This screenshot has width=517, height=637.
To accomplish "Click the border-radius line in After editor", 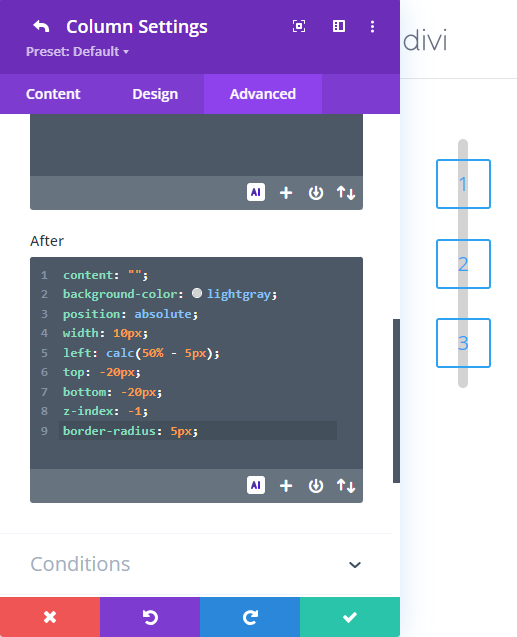I will pos(198,431).
